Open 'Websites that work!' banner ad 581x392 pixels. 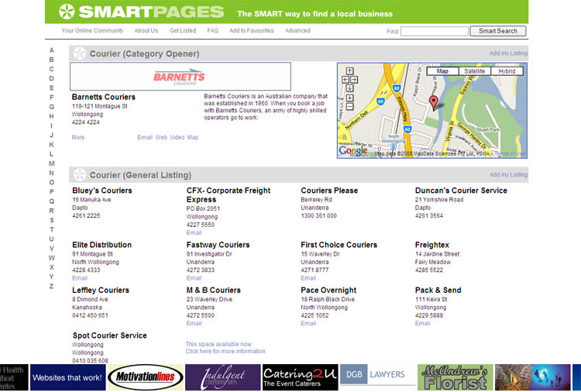point(68,377)
